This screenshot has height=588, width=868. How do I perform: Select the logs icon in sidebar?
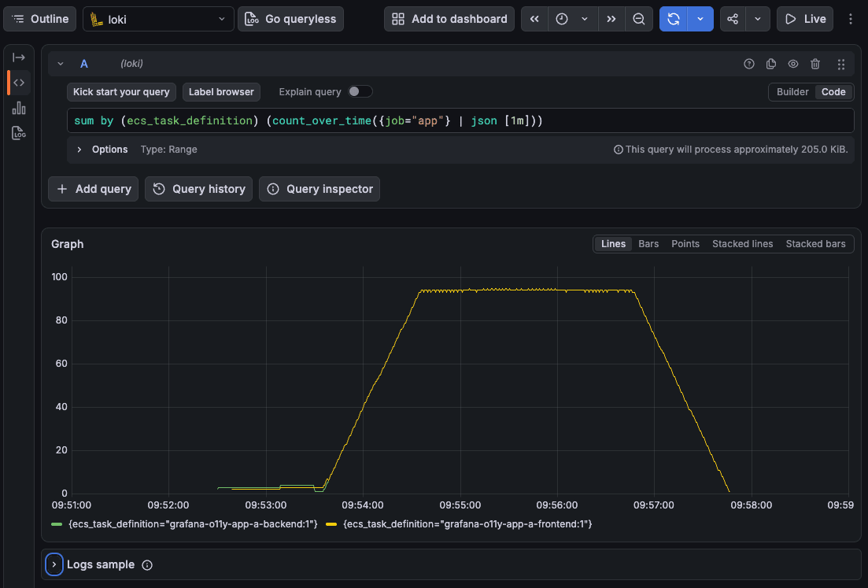click(19, 134)
